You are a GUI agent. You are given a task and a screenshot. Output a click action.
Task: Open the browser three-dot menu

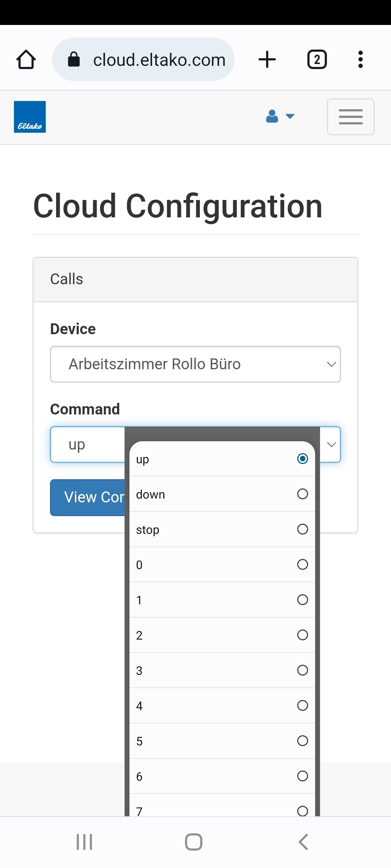pyautogui.click(x=360, y=59)
